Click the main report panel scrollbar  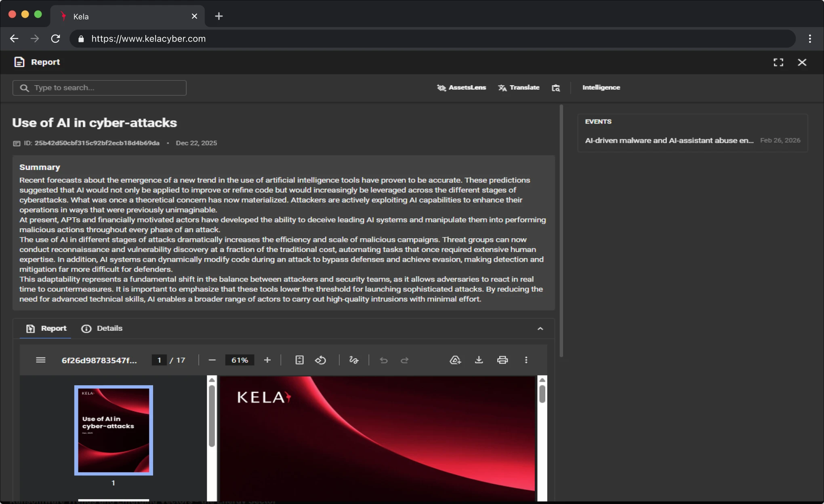pos(561,230)
